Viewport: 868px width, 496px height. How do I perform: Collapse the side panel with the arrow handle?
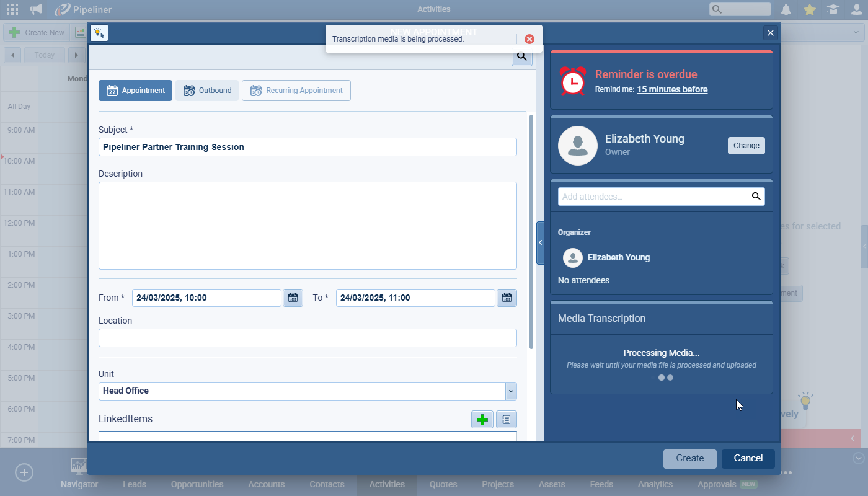(x=540, y=243)
